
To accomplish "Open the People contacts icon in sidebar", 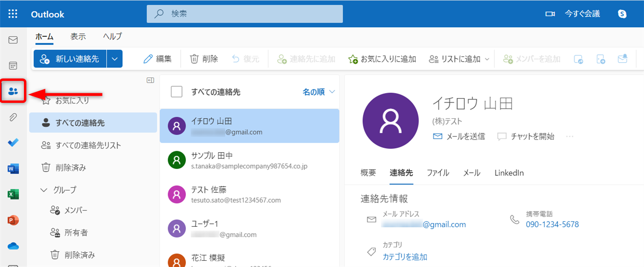I will click(13, 91).
